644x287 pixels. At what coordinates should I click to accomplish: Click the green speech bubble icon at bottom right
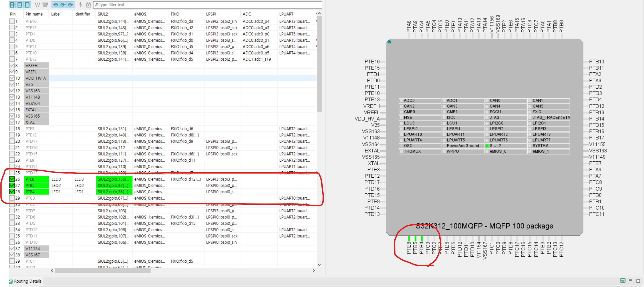point(622,281)
